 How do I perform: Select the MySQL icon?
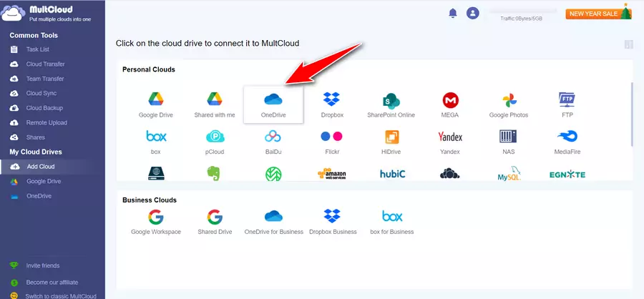pyautogui.click(x=509, y=174)
